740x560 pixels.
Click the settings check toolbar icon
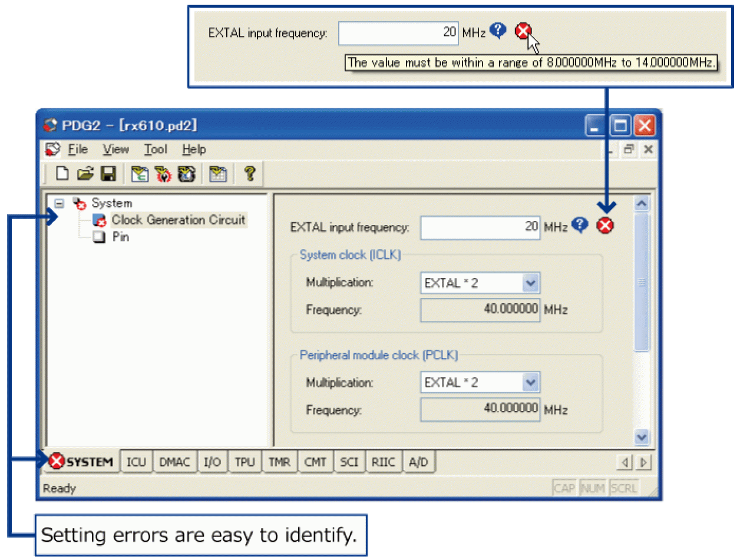[x=163, y=174]
